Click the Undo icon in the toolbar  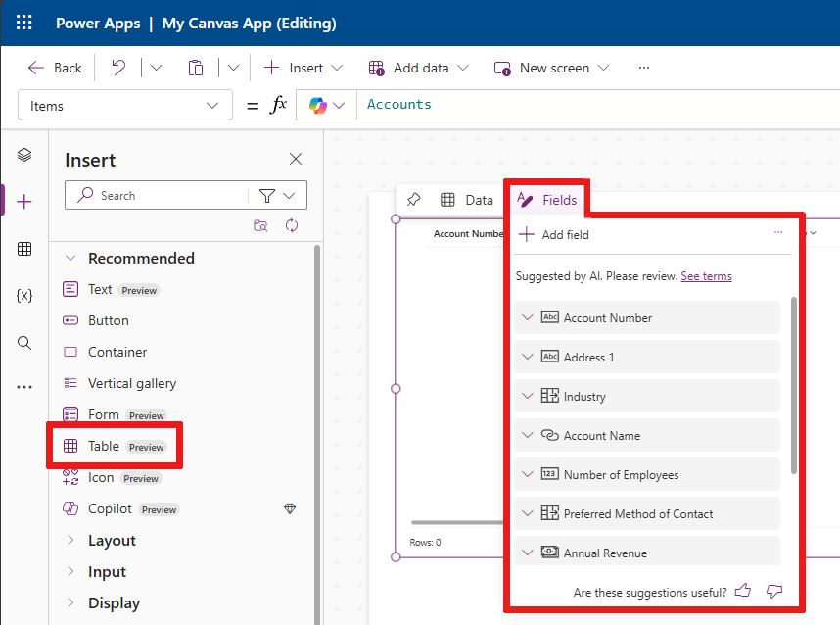point(117,67)
